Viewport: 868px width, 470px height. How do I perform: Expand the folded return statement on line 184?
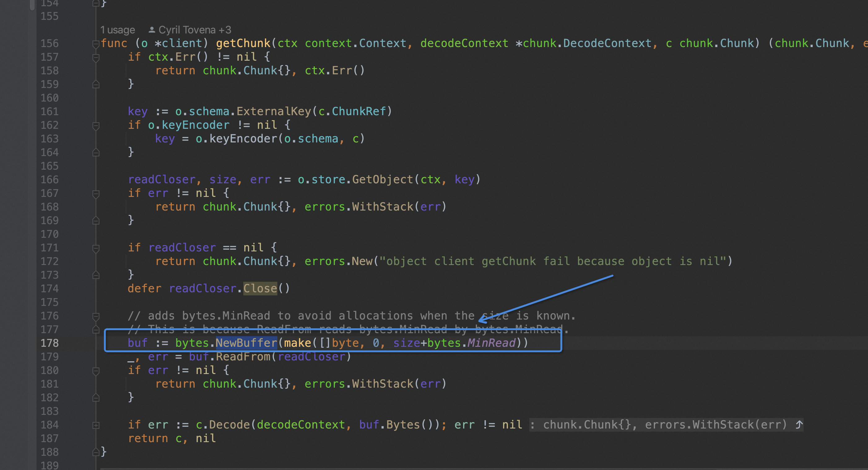point(96,424)
